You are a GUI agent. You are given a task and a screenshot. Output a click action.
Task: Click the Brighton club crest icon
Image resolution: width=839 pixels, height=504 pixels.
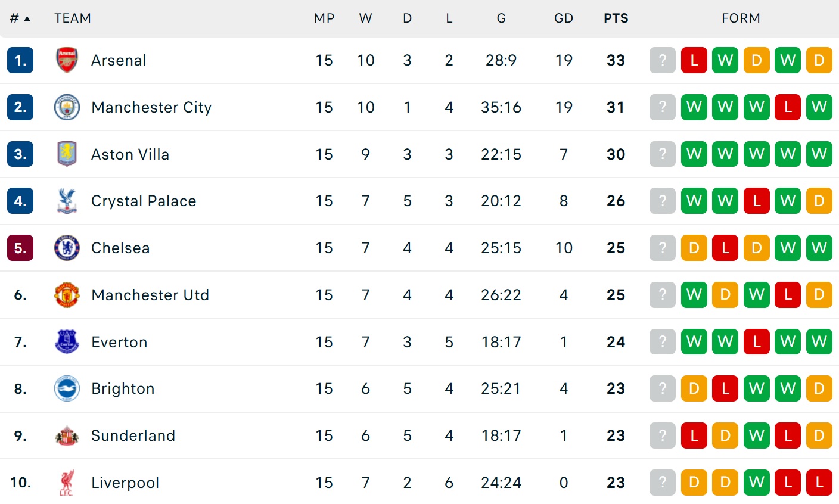tap(67, 388)
